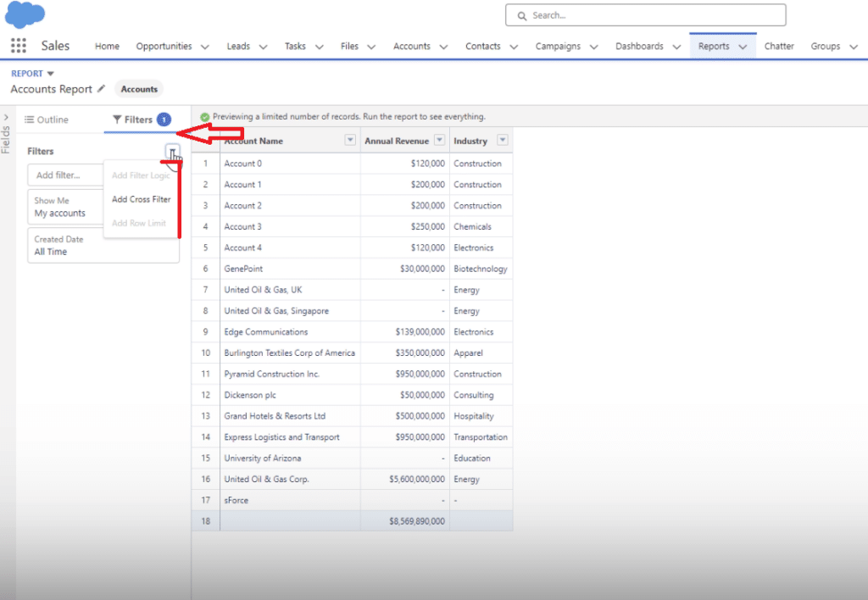868x600 pixels.
Task: Expand the Opportunities nav chevron
Action: pyautogui.click(x=205, y=47)
